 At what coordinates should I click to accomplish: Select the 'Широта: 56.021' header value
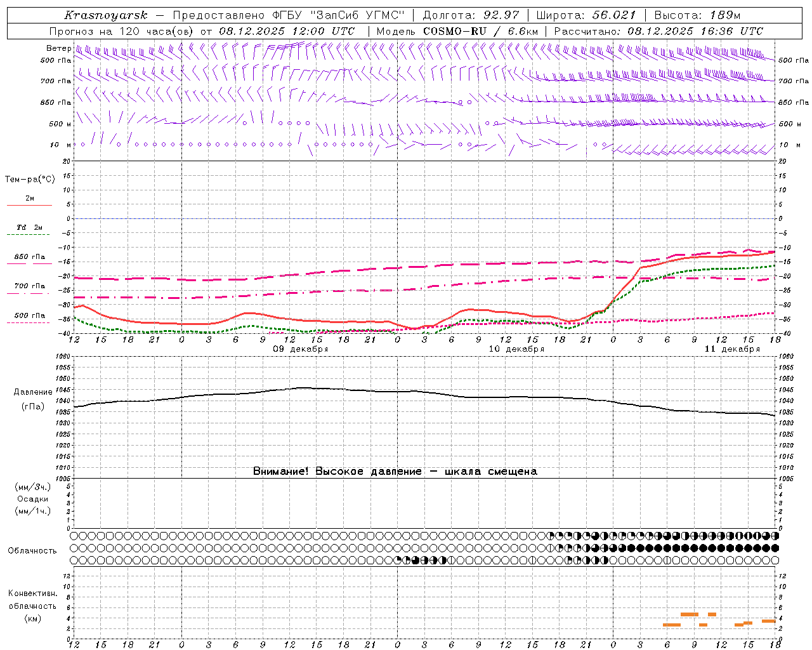tap(586, 15)
